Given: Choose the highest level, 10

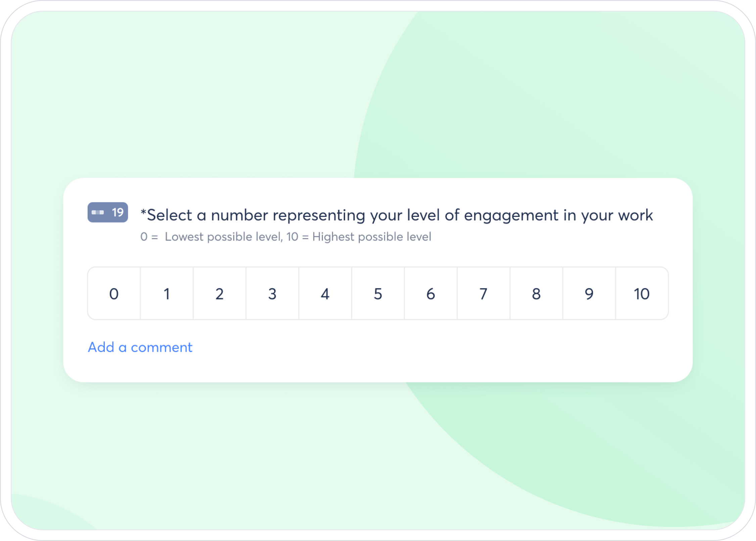Looking at the screenshot, I should pyautogui.click(x=642, y=294).
